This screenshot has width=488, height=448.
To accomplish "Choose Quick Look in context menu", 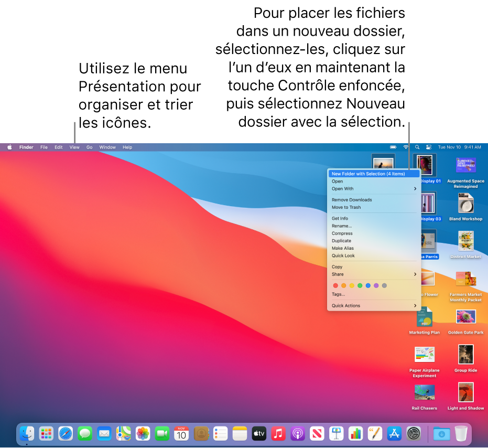I will tap(374, 256).
